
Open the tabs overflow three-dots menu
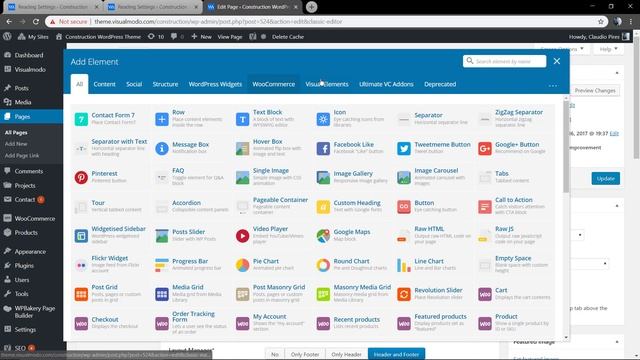tap(553, 85)
